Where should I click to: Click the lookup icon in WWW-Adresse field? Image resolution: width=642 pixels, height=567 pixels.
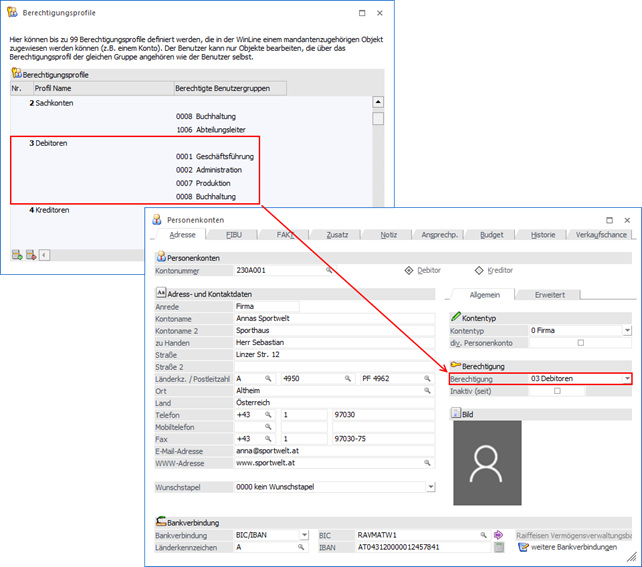tap(428, 463)
